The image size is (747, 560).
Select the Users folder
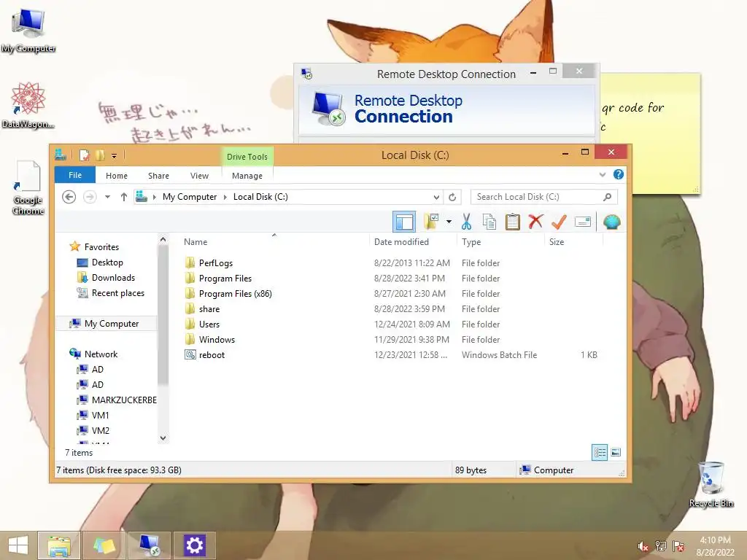pos(209,324)
